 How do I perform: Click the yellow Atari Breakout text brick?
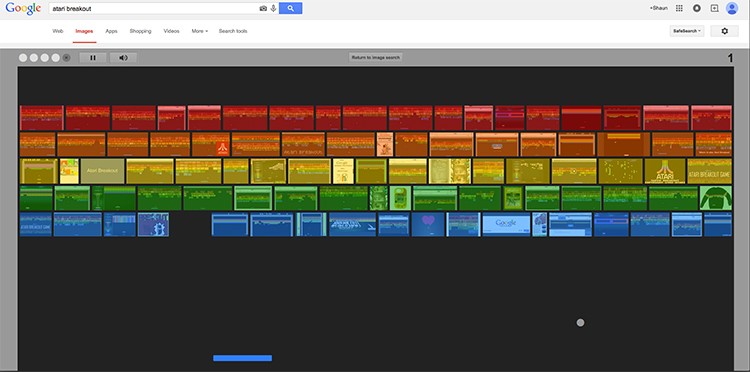pyautogui.click(x=102, y=171)
